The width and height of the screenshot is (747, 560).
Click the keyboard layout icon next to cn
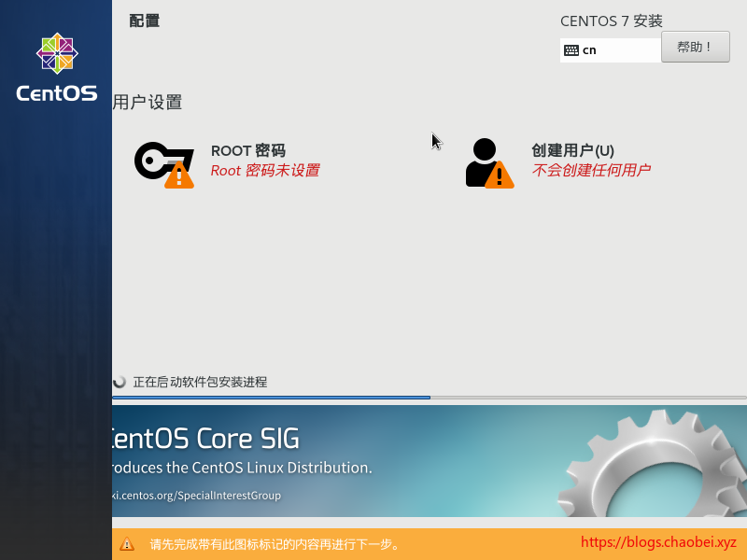tap(571, 50)
